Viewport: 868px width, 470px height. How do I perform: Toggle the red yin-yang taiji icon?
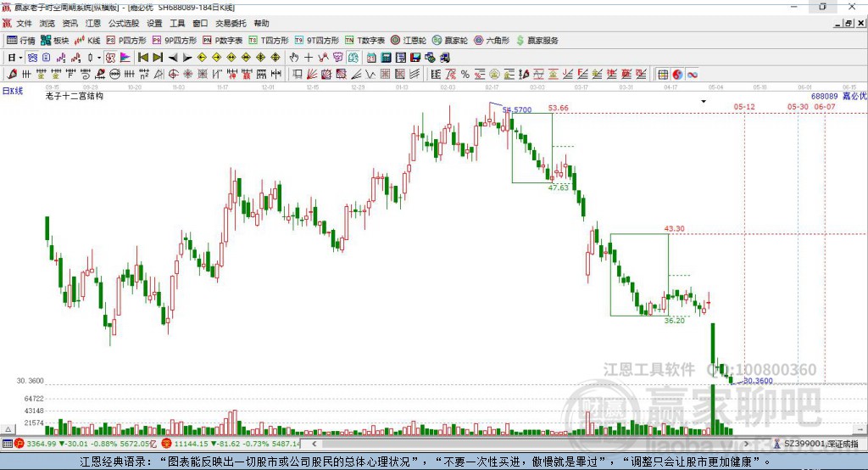point(677,75)
